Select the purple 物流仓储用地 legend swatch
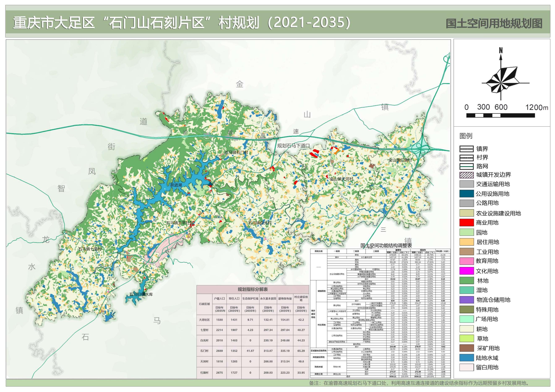The image size is (555, 392). 466,300
